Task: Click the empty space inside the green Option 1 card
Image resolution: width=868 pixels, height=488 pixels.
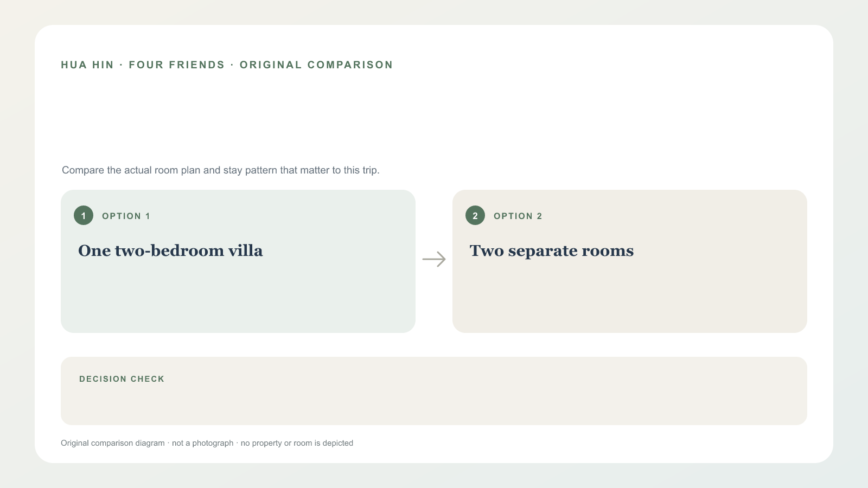Action: [x=238, y=298]
